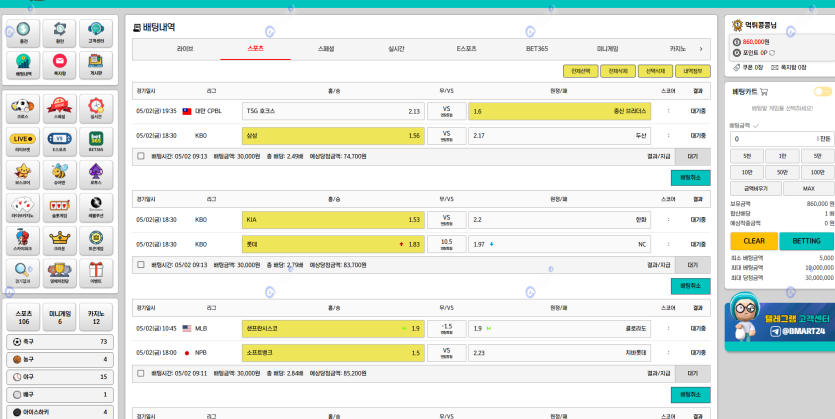Open the 고객센터 support icon
The image size is (835, 419).
point(96,33)
